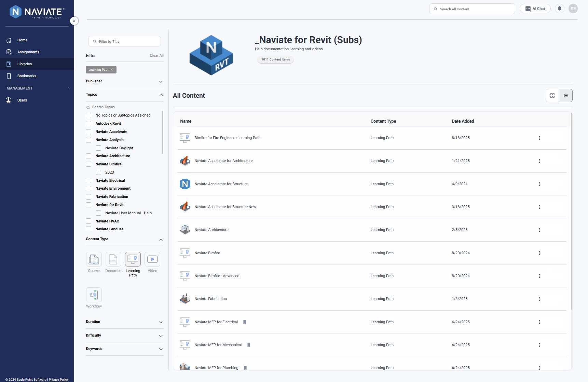Open Naviate Bimfire learning path

(x=207, y=253)
